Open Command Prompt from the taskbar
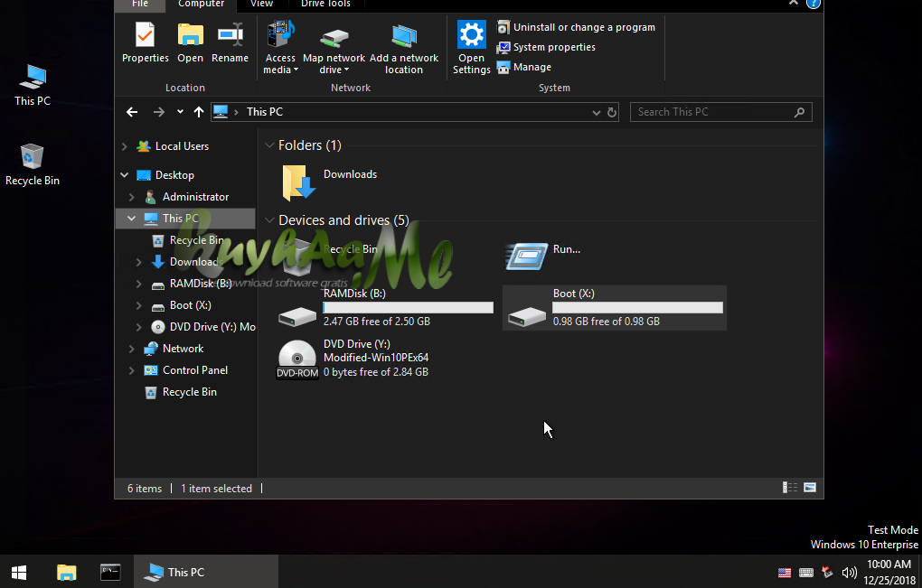The width and height of the screenshot is (922, 588). point(110,572)
